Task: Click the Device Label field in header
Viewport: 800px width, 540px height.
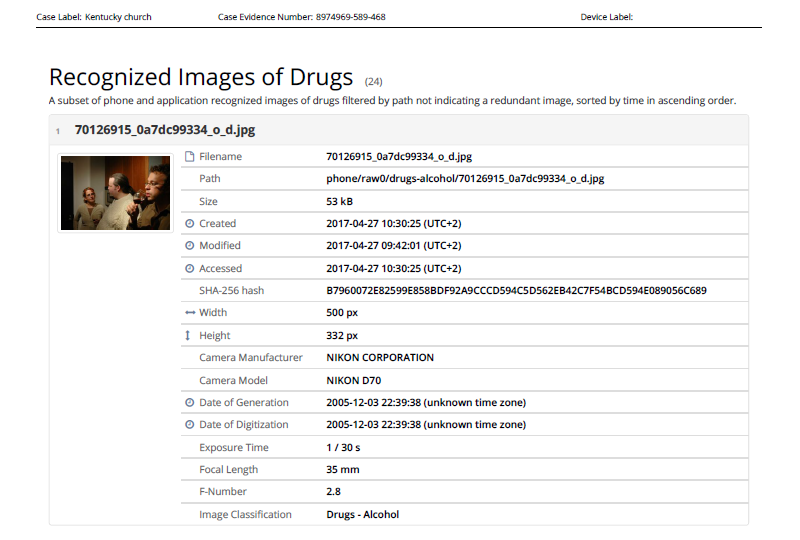Action: click(606, 17)
